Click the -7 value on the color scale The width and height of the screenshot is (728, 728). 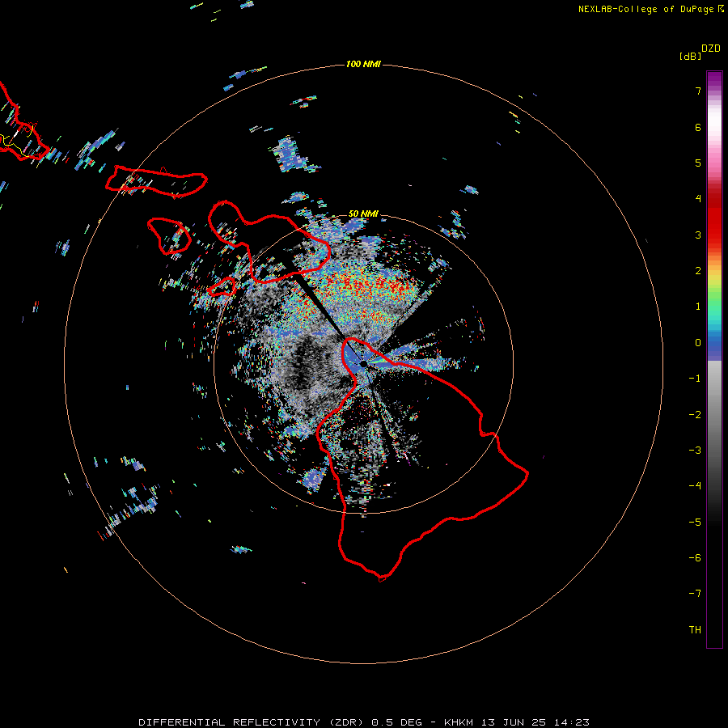(x=695, y=594)
